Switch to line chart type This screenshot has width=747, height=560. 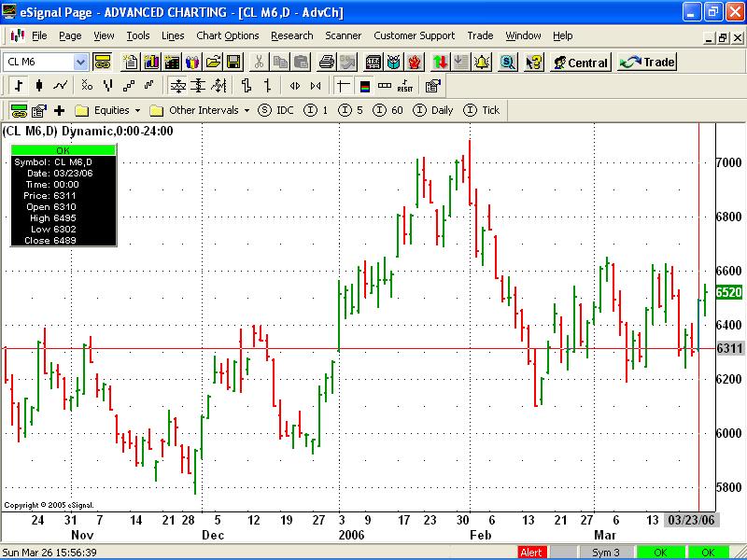point(61,86)
